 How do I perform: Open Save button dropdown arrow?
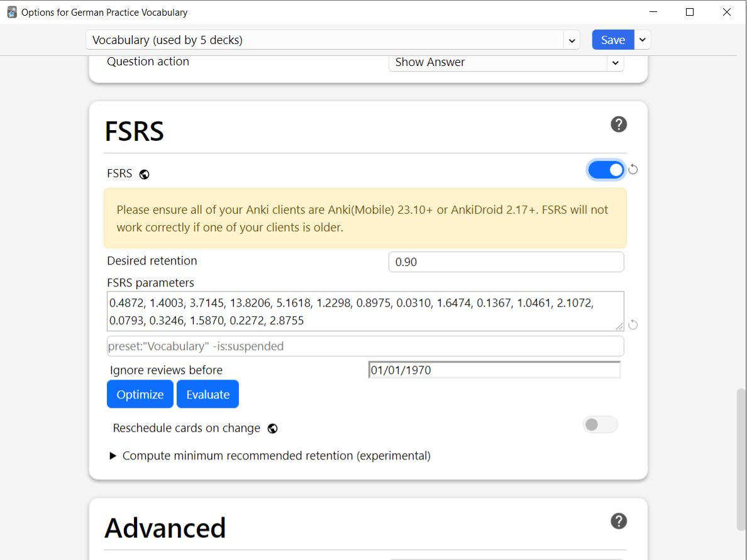click(642, 40)
